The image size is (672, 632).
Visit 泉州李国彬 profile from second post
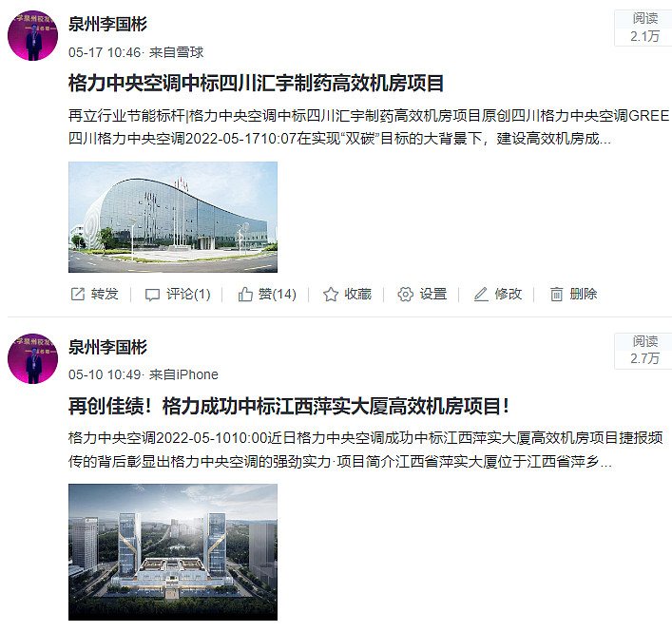click(107, 347)
